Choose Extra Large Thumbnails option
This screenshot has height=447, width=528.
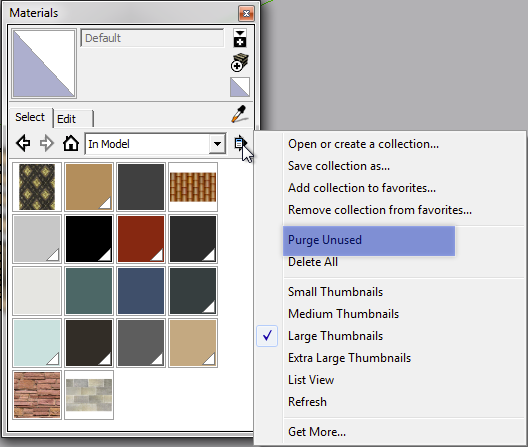(x=349, y=358)
